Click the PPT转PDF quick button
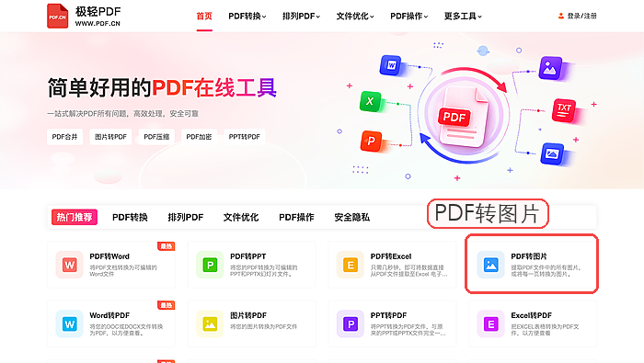644x363 pixels. pos(245,137)
